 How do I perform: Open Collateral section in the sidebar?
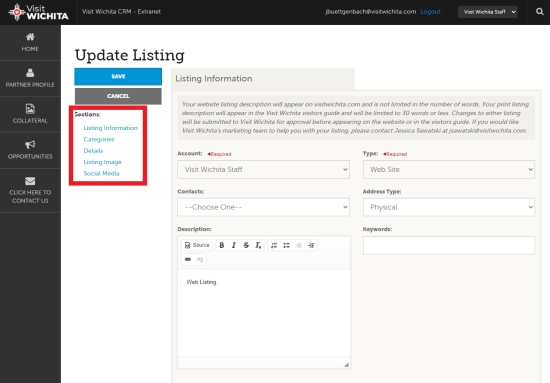[x=30, y=114]
